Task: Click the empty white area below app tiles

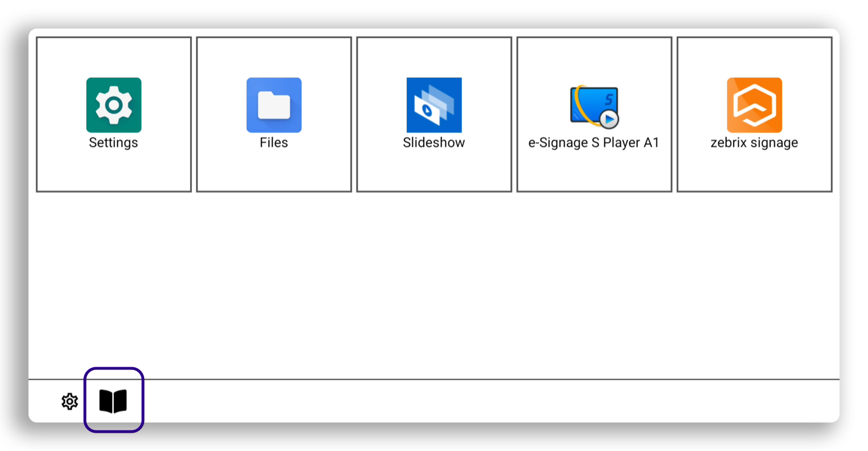Action: pyautogui.click(x=434, y=285)
